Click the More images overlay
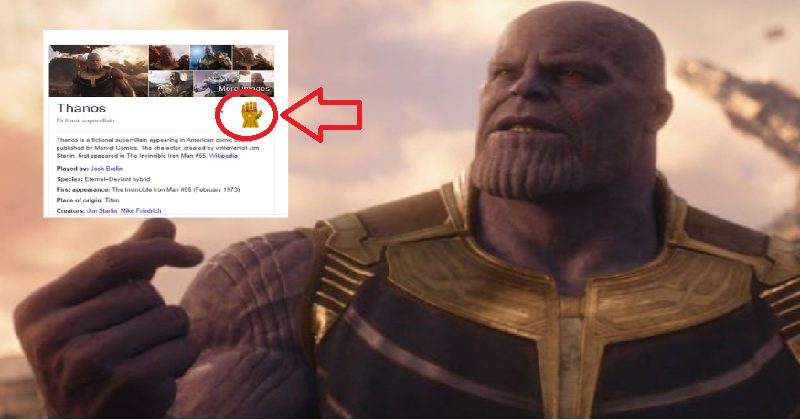This screenshot has height=420, width=800. (x=244, y=89)
